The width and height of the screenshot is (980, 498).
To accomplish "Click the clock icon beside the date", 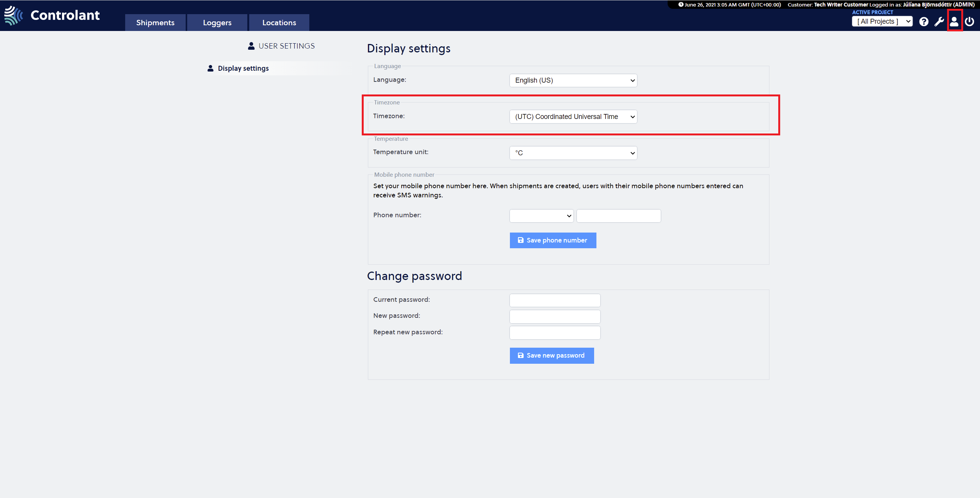I will tap(681, 5).
